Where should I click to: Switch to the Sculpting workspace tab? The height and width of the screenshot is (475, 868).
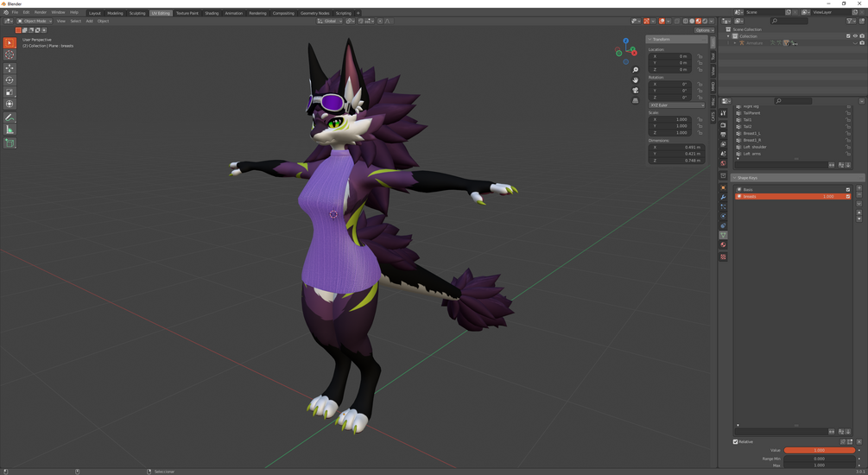[136, 13]
